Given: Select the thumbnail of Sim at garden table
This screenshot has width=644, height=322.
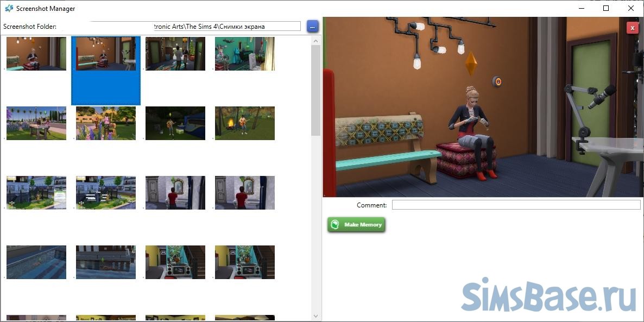Looking at the screenshot, I should pos(36,123).
